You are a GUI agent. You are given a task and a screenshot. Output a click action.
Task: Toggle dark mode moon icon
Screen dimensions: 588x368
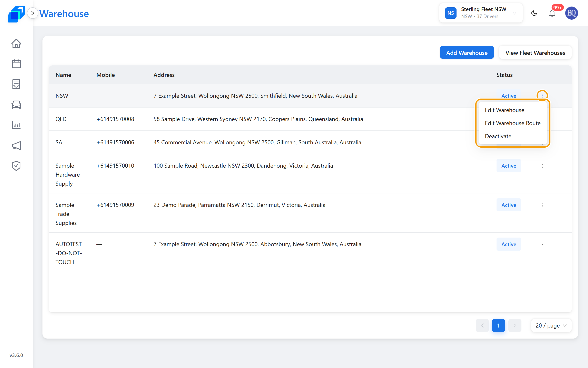534,13
